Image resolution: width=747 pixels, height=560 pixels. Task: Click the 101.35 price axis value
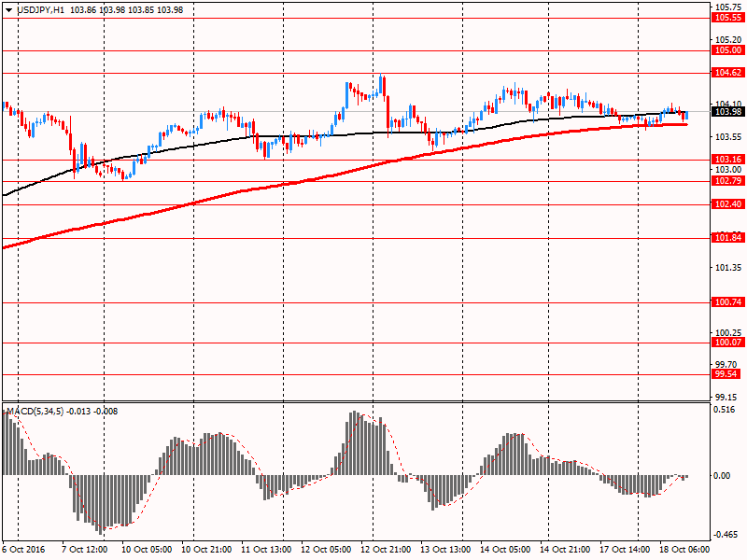click(x=728, y=268)
